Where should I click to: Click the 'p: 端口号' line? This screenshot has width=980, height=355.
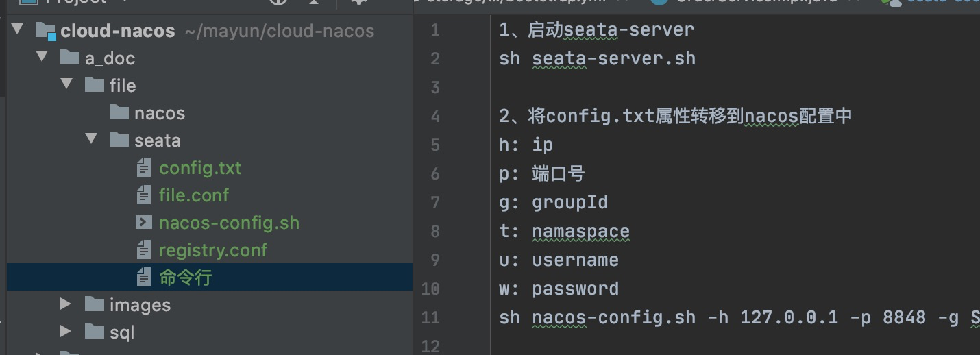[x=542, y=173]
